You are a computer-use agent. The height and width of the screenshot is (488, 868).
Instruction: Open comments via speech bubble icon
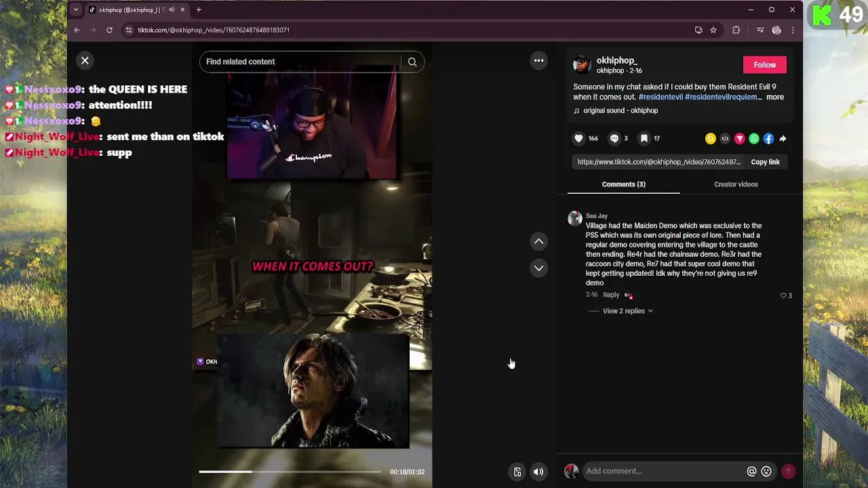click(614, 138)
